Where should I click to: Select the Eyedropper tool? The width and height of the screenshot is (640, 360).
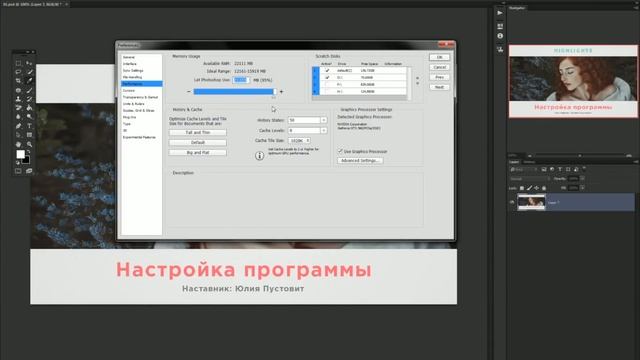(29, 81)
